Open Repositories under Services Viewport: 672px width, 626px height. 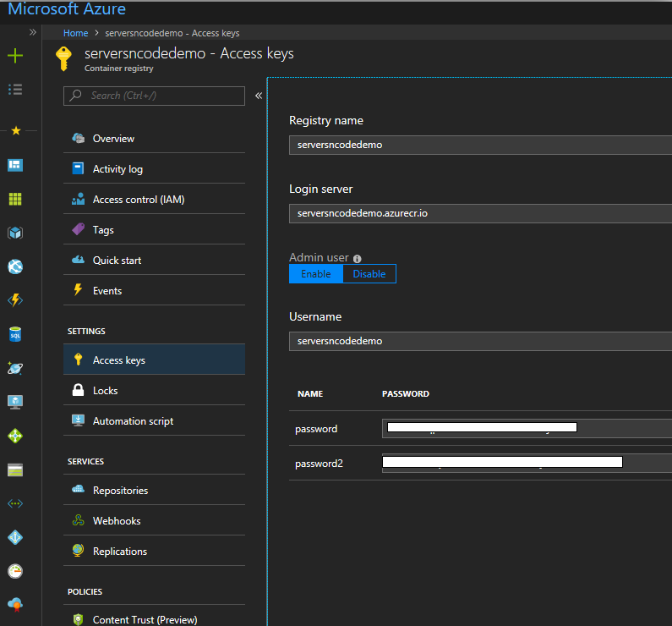point(155,490)
